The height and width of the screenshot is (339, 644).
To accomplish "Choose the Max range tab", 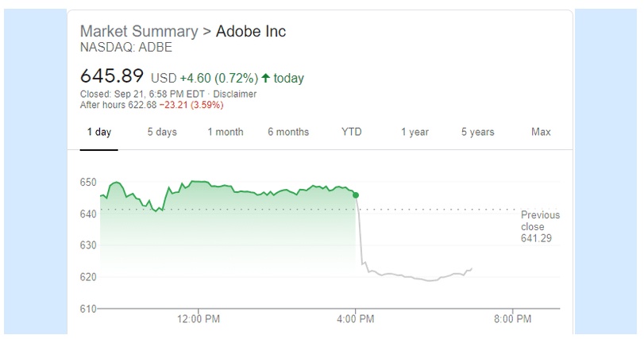I will coord(541,132).
